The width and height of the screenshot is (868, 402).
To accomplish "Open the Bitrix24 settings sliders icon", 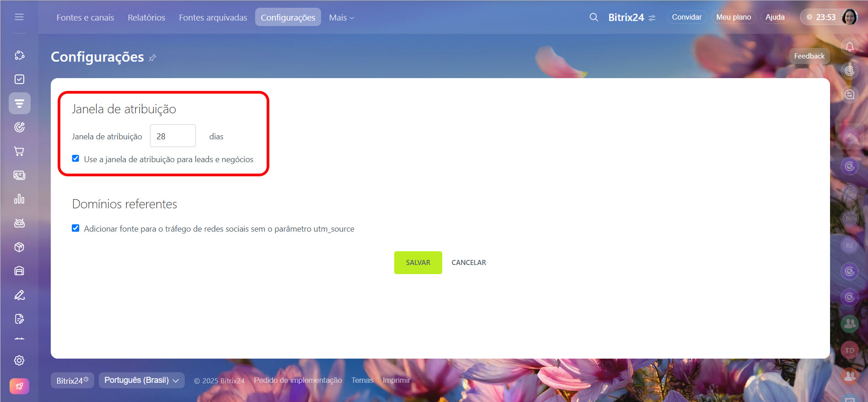I will pos(652,18).
